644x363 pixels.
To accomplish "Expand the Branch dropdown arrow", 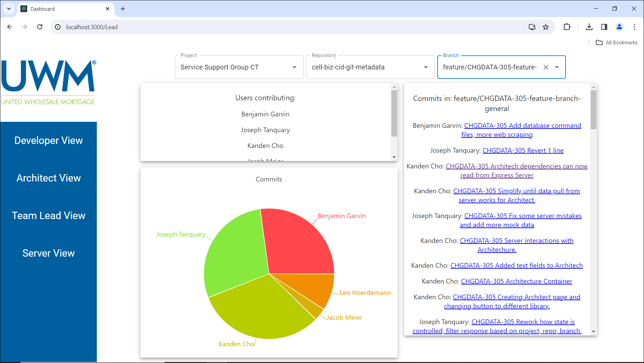I will 557,67.
